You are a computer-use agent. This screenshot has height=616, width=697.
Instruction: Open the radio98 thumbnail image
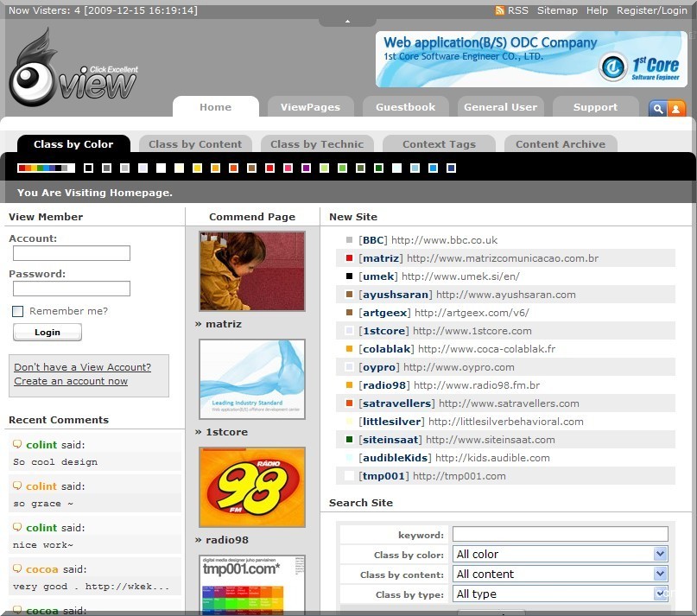pos(251,486)
